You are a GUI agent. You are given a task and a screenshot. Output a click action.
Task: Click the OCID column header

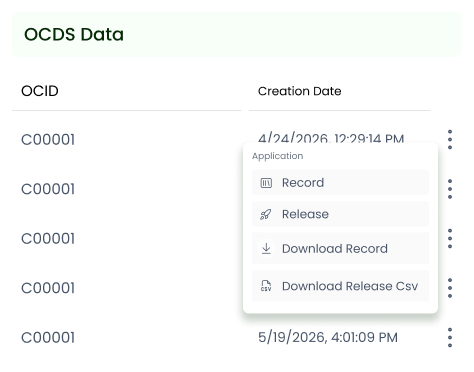pyautogui.click(x=40, y=91)
